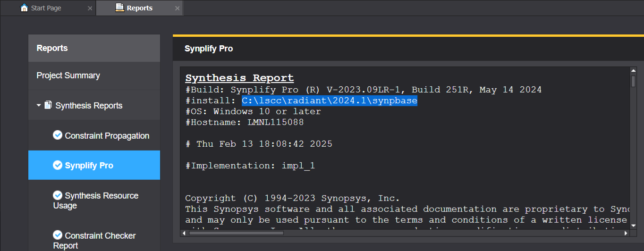This screenshot has height=251, width=644.
Task: Click the Synplify Pro checkmark icon
Action: pos(58,165)
